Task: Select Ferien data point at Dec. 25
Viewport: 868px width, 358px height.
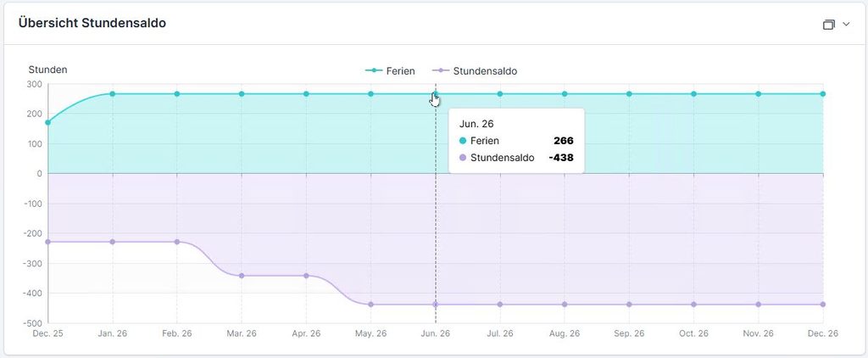Action: pos(48,122)
